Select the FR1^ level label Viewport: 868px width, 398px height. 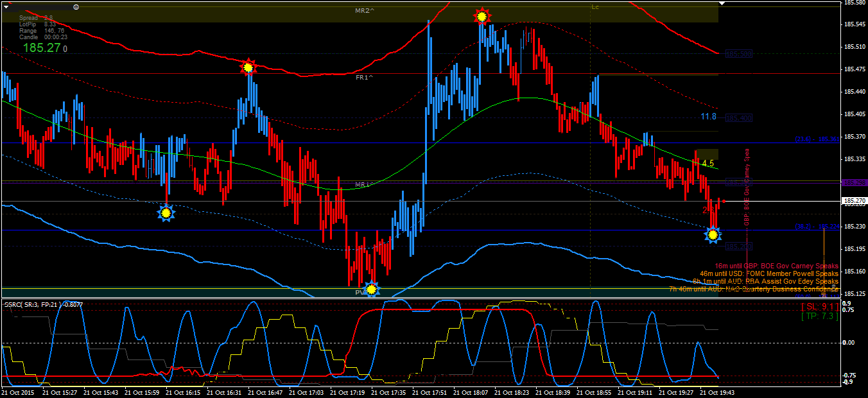pos(364,77)
